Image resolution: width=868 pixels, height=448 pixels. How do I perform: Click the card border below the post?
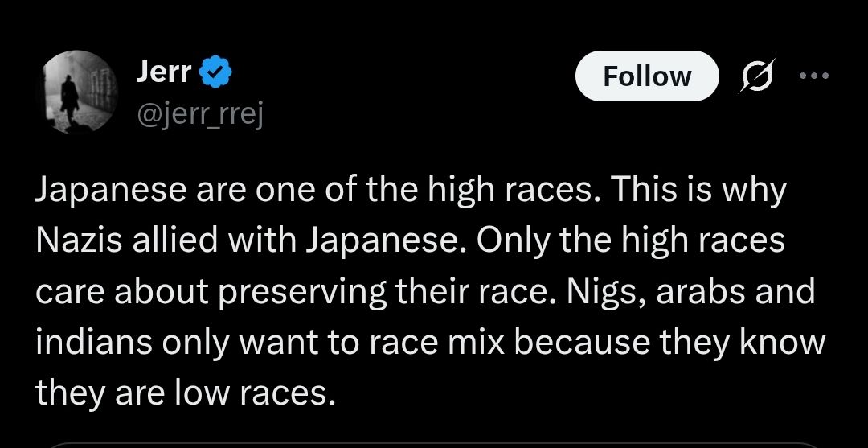tap(434, 443)
